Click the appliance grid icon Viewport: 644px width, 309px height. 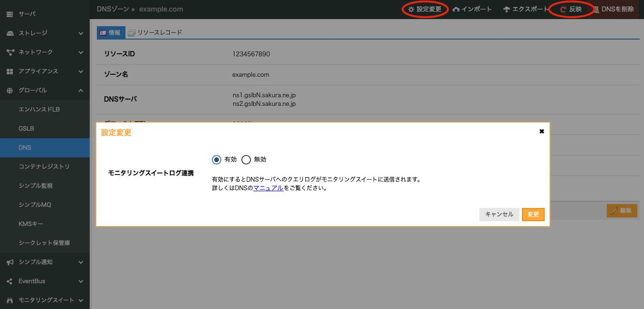pyautogui.click(x=10, y=72)
